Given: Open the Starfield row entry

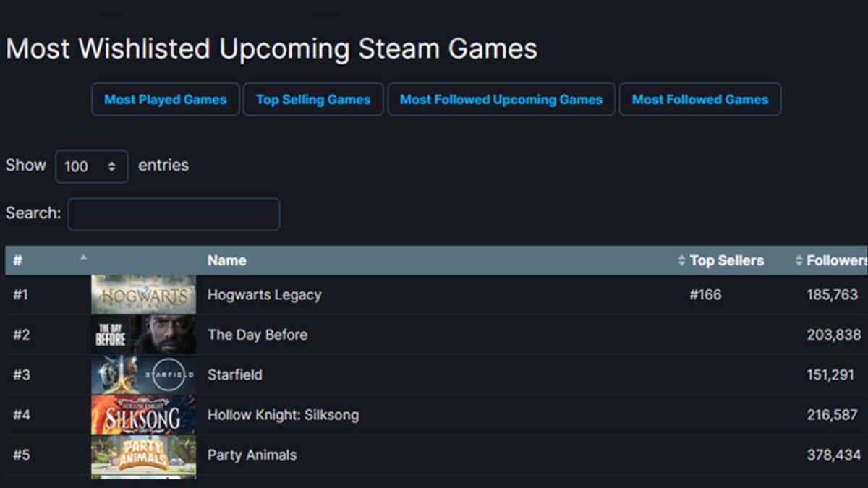Looking at the screenshot, I should tap(235, 374).
